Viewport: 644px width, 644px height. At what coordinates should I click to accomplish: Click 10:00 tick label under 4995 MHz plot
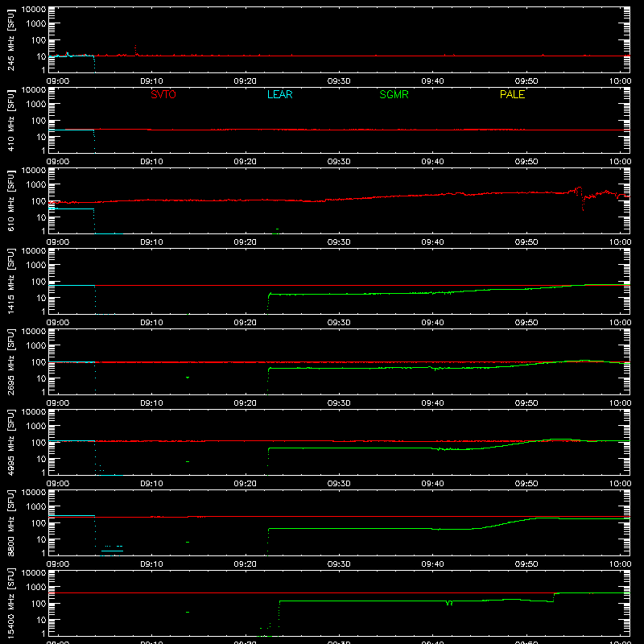click(x=620, y=484)
